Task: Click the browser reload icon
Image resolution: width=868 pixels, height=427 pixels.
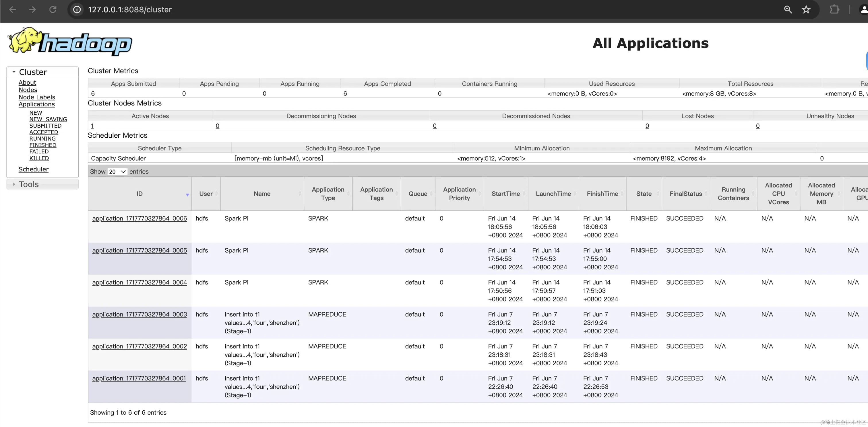Action: [x=53, y=9]
